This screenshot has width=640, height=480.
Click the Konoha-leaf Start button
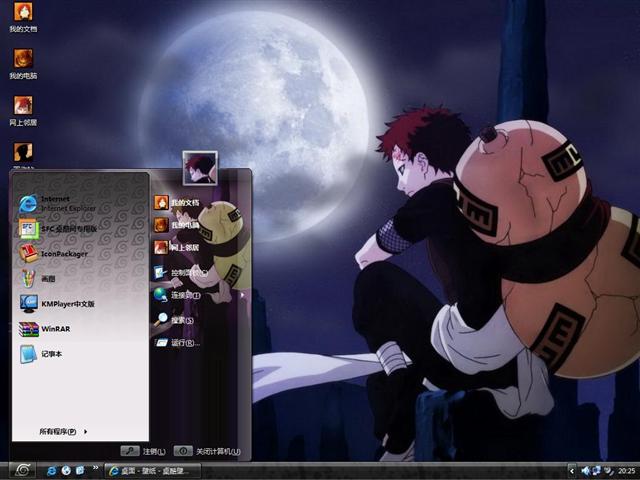pos(22,471)
